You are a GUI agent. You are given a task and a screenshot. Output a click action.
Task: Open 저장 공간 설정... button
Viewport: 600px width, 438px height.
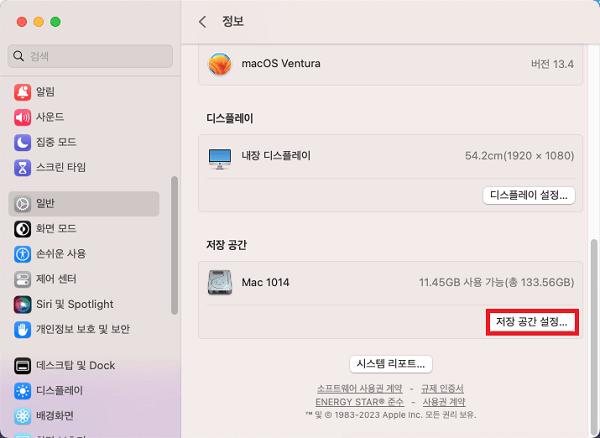(532, 322)
